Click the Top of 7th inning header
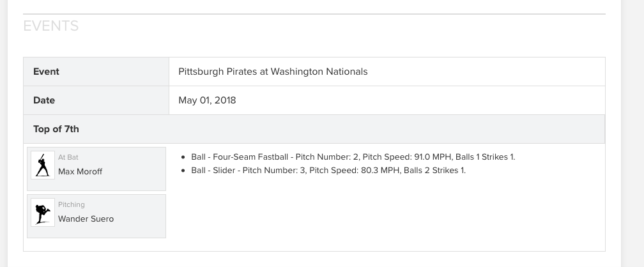644x267 pixels. click(314, 129)
